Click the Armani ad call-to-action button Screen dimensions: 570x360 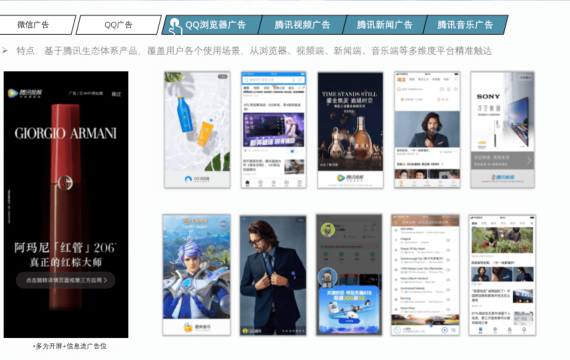[65, 280]
